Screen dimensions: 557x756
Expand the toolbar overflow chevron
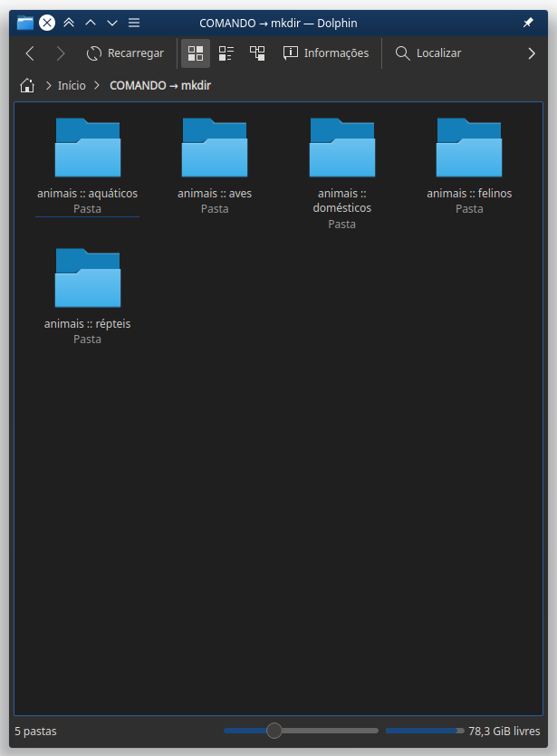point(532,53)
